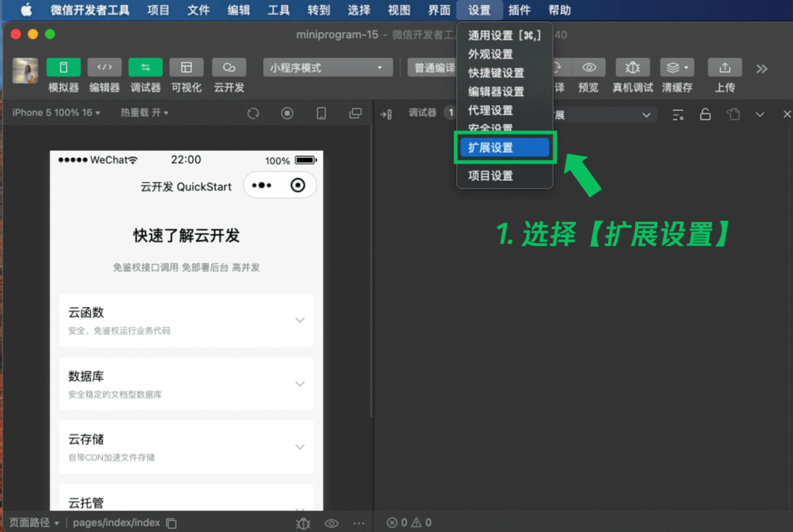Click the simulator stop record icon
Image resolution: width=793 pixels, height=532 pixels.
(x=287, y=113)
